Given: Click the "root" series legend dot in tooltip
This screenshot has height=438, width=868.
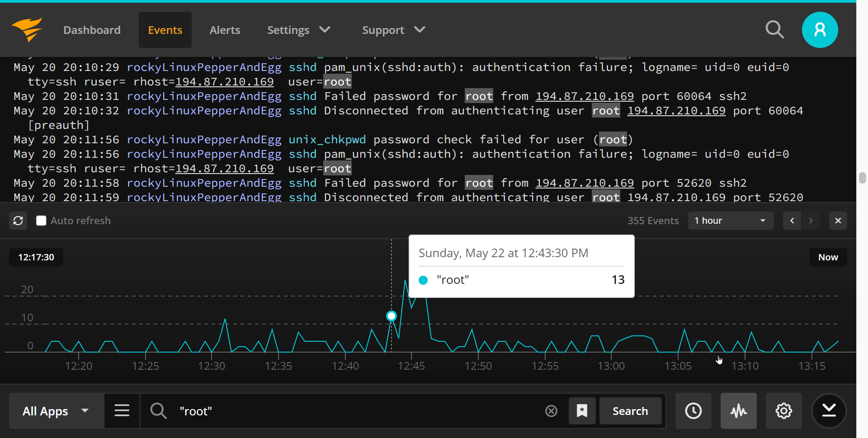Looking at the screenshot, I should [423, 280].
